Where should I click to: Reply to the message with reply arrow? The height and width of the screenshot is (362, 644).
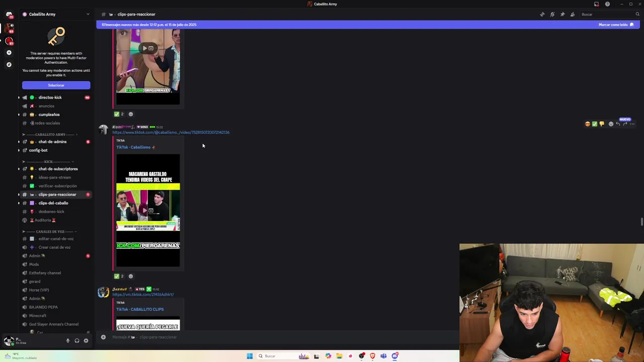pos(618,124)
